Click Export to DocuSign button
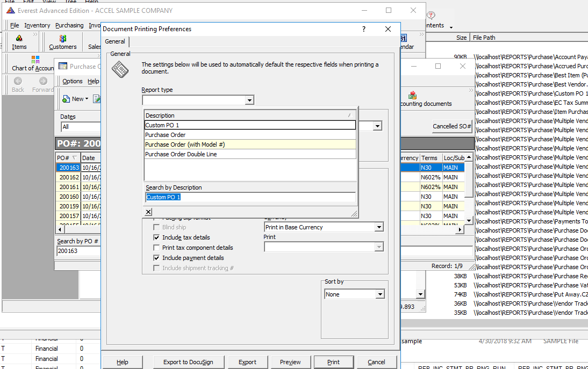This screenshot has width=588, height=369. [x=188, y=362]
